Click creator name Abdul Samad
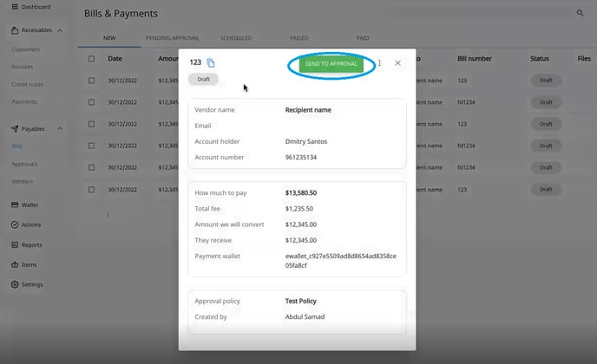The image size is (597, 364). (x=305, y=316)
